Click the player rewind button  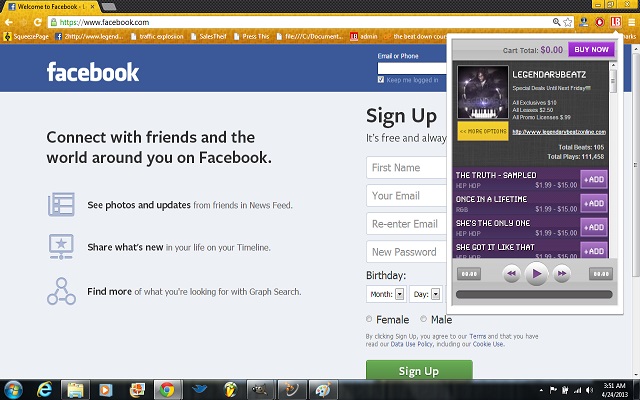click(511, 273)
